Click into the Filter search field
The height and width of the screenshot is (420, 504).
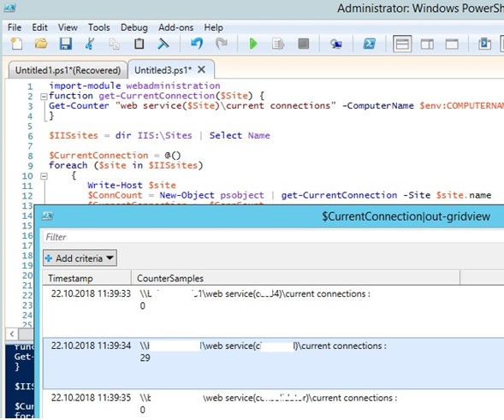(x=273, y=237)
